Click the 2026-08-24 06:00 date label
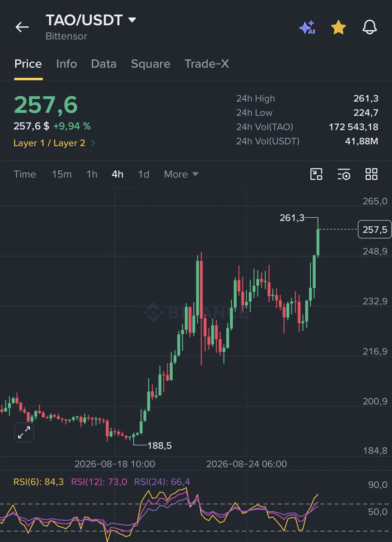This screenshot has height=542, width=392. pos(247,464)
